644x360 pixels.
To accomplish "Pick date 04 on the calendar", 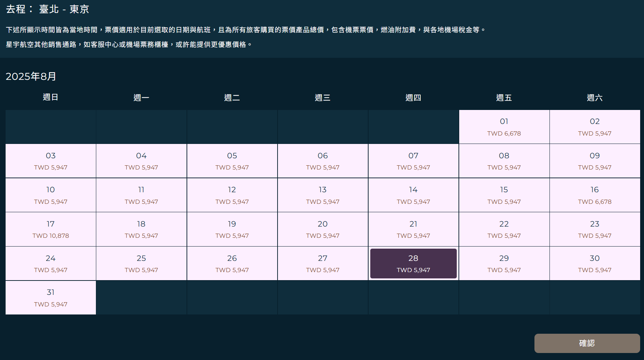I will click(141, 161).
